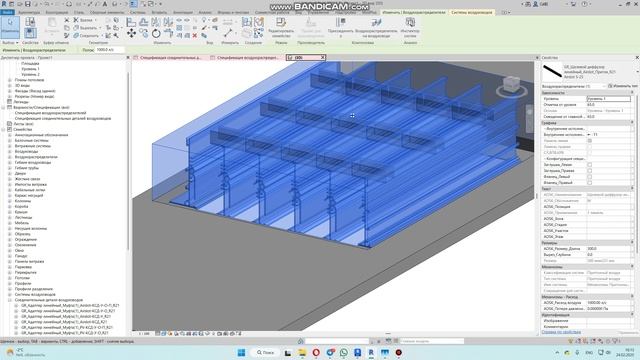Click the 1 : 100 view scale

[144, 333]
